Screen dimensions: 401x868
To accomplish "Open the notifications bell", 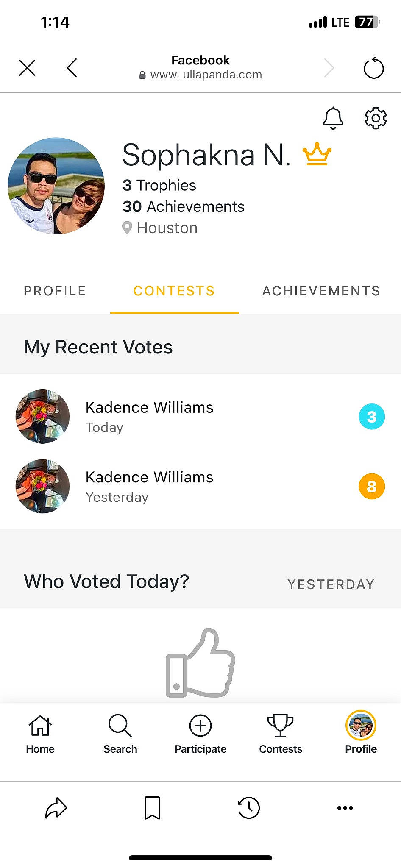I will [x=333, y=118].
